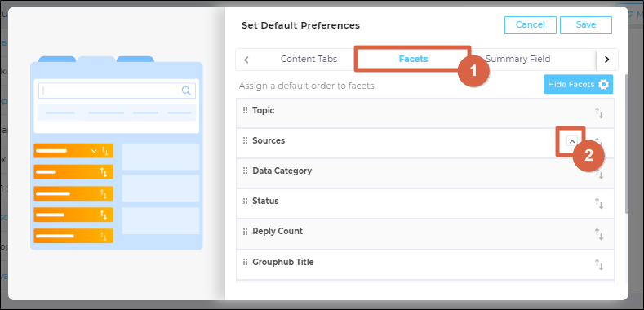Click the sort arrows for Grouphub Title
This screenshot has width=644, height=310.
click(x=599, y=264)
